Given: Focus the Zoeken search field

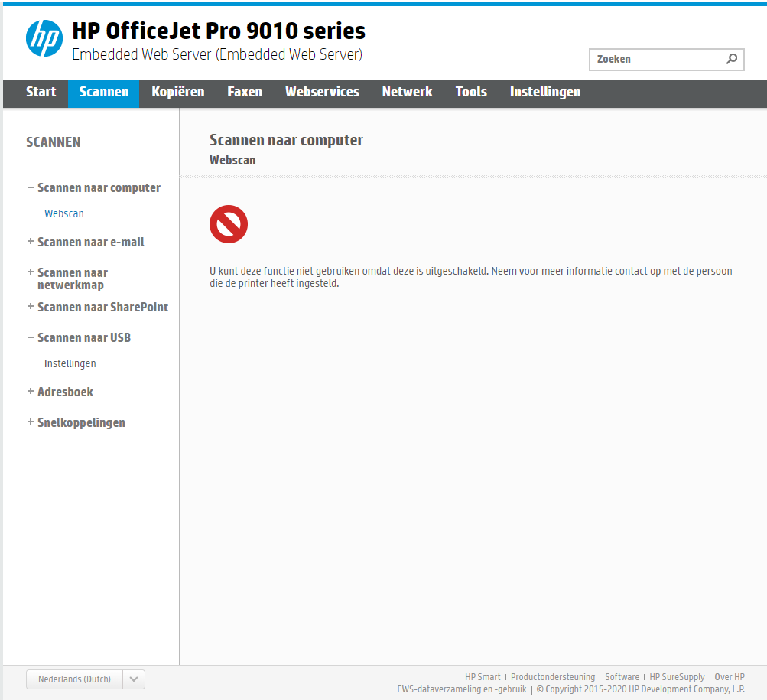Looking at the screenshot, I should (x=666, y=59).
